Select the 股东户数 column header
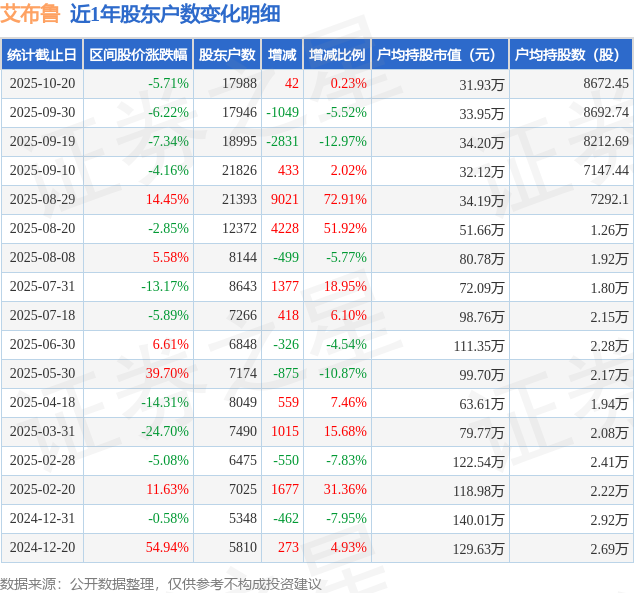Image resolution: width=634 pixels, height=593 pixels. [x=227, y=55]
